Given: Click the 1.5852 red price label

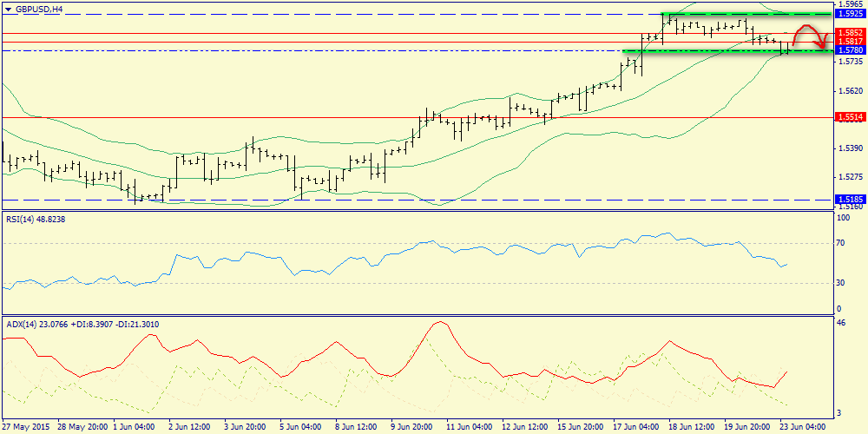Looking at the screenshot, I should (x=852, y=33).
